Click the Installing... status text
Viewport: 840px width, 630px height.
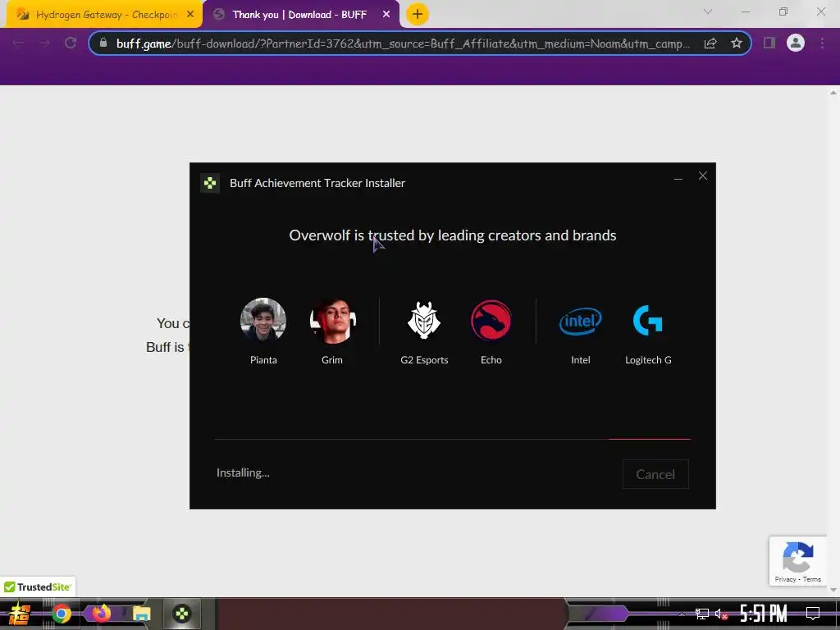coord(243,472)
